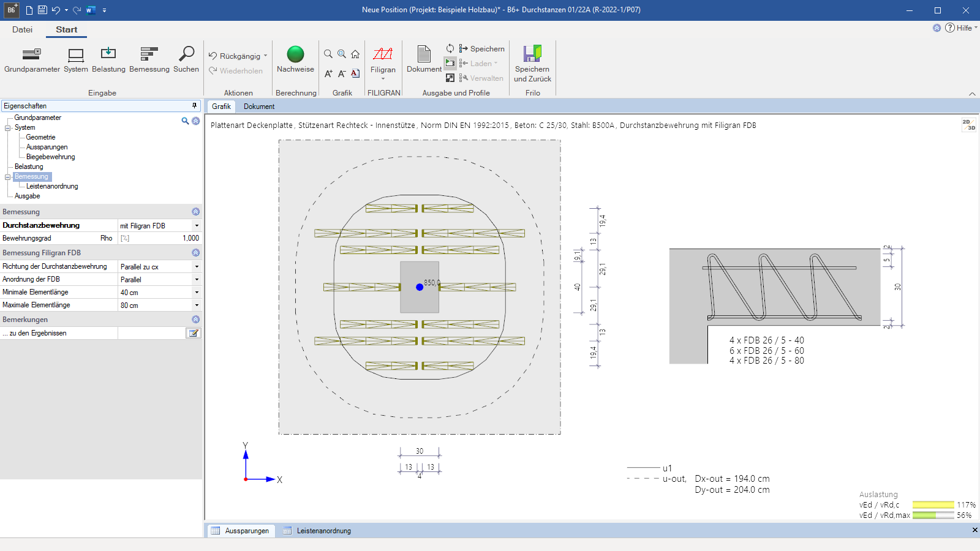Click the home view icon in Grafik group
This screenshot has height=551, width=980.
click(355, 54)
